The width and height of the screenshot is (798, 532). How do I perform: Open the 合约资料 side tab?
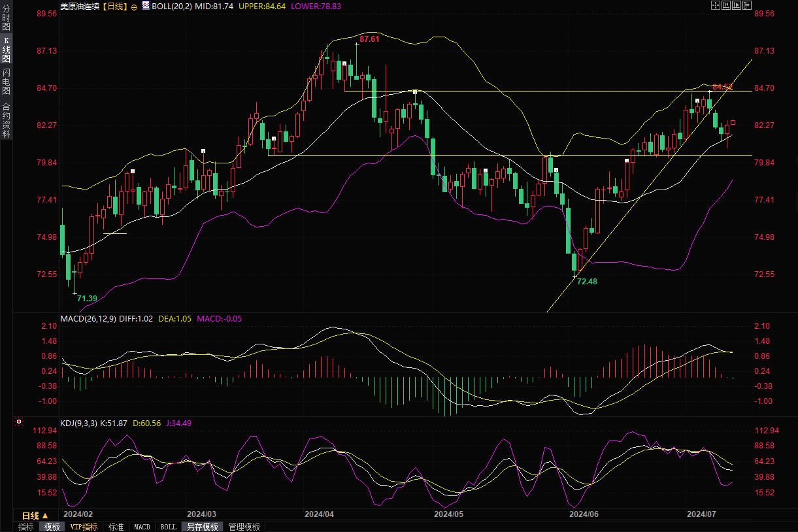(6, 120)
